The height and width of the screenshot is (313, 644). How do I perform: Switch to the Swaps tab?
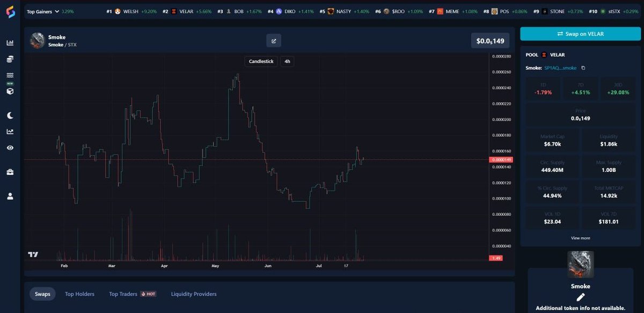tap(42, 294)
